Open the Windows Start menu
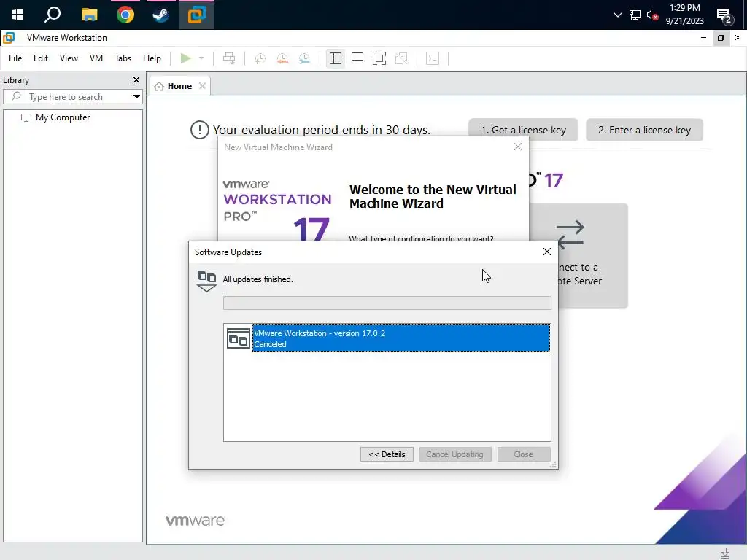 click(18, 15)
